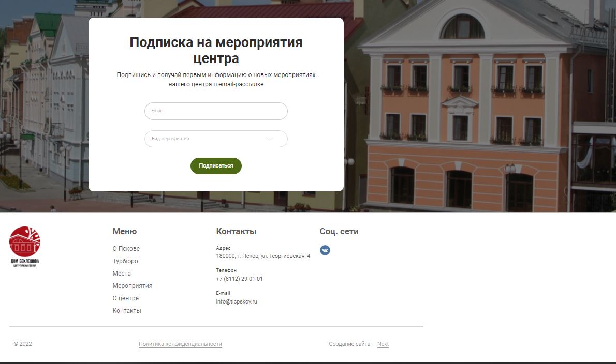616x364 pixels.
Task: Navigate to О центре menu link
Action: tap(126, 298)
